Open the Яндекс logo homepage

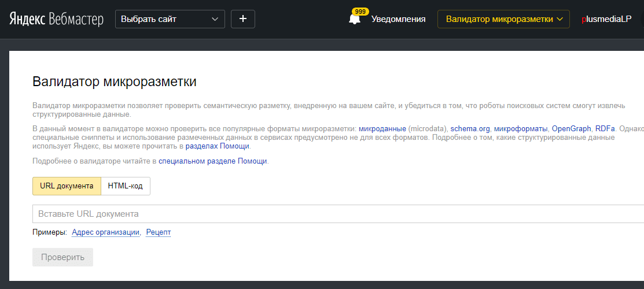coord(27,19)
